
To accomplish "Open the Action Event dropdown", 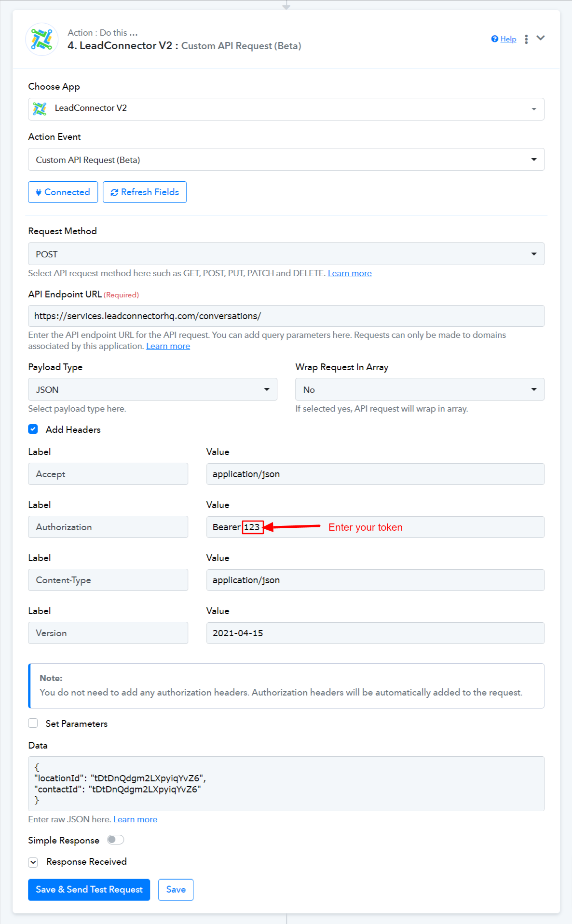I will click(x=286, y=160).
